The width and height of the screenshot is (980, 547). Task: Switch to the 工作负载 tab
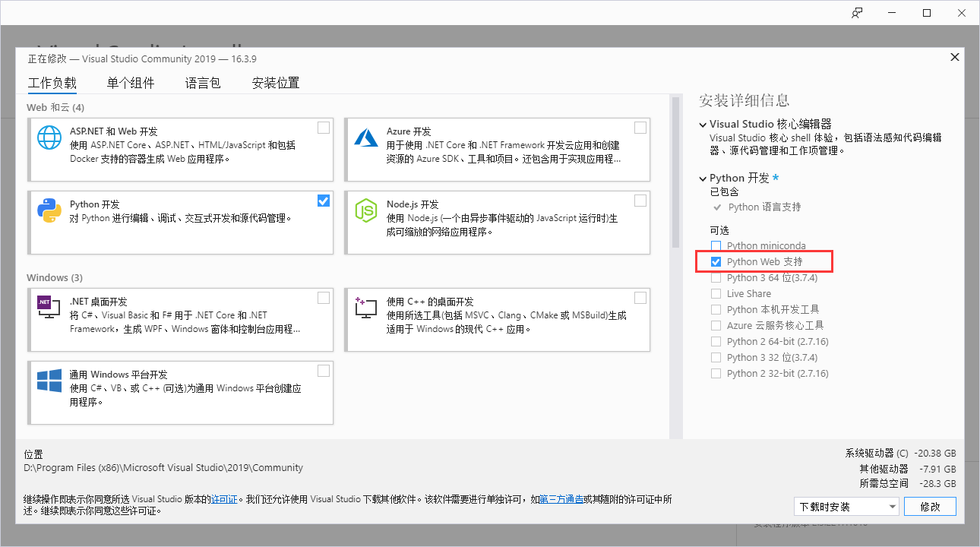(x=52, y=84)
